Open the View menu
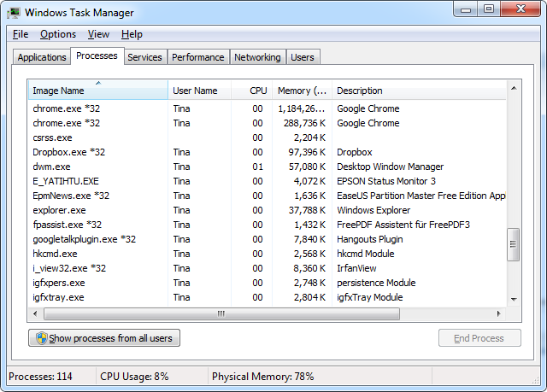547x392 pixels. click(98, 34)
